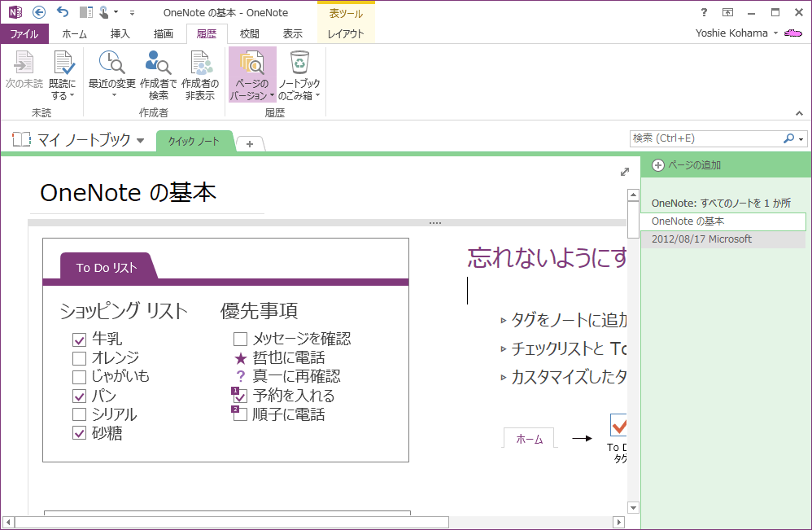Click ページのバージョン button

coord(252,75)
